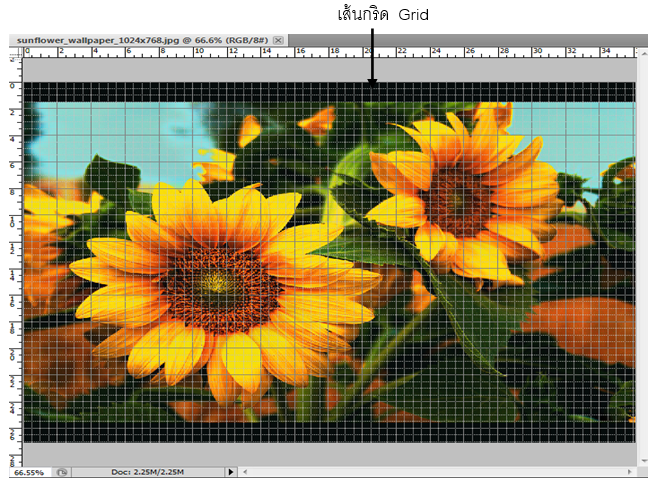Viewport: 654px width, 483px height.
Task: Click the gray pasteboard below the canvas
Action: 330,452
